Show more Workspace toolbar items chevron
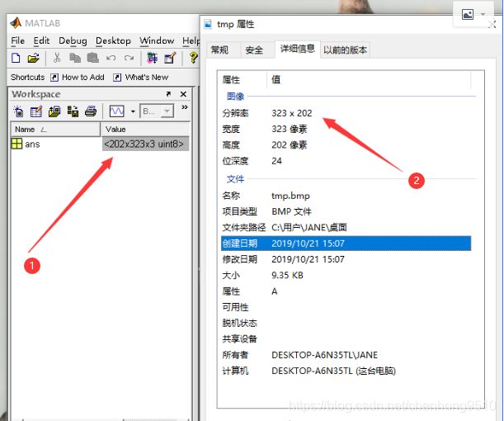Image resolution: width=504 pixels, height=421 pixels. 185,107
